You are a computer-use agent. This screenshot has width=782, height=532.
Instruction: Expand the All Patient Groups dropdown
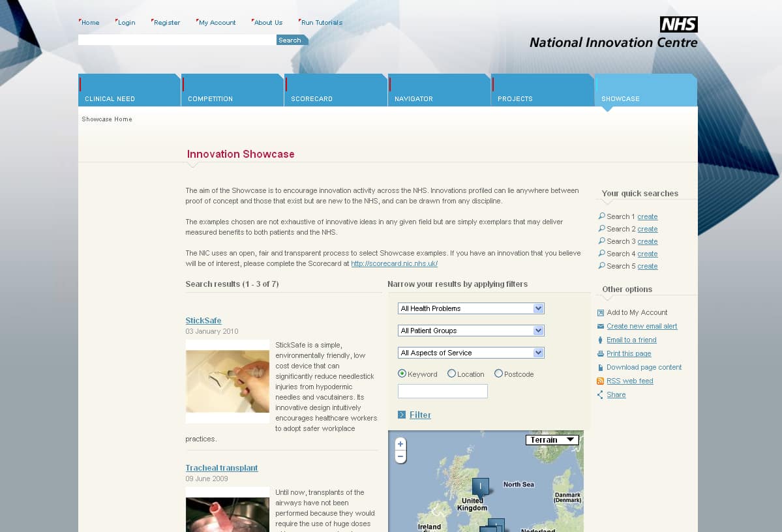[x=470, y=331]
